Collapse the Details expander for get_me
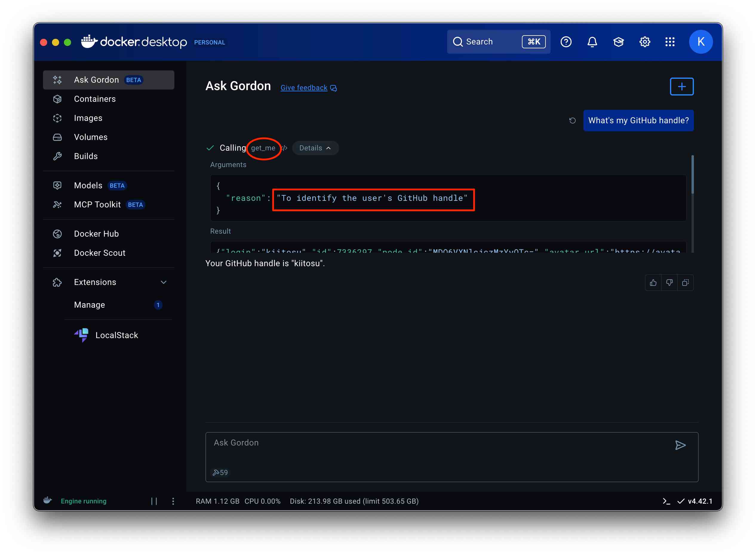Screen dimensions: 756x555 (x=315, y=148)
